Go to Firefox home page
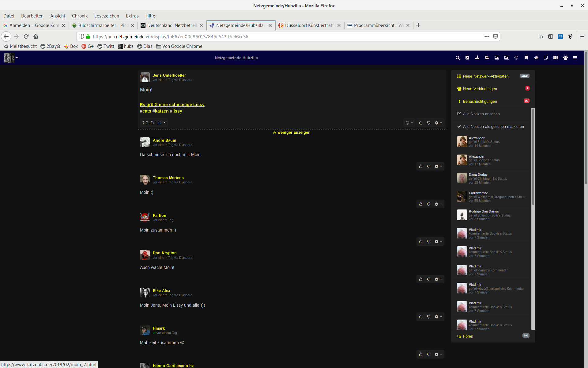 36,36
